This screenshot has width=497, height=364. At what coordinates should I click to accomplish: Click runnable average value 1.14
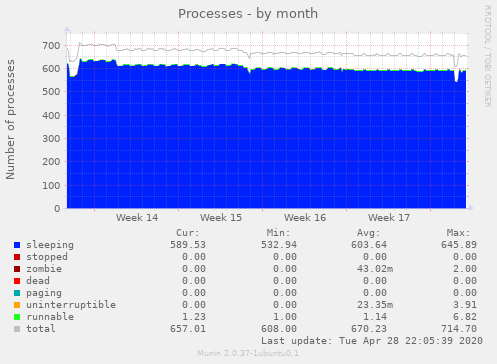pyautogui.click(x=375, y=317)
